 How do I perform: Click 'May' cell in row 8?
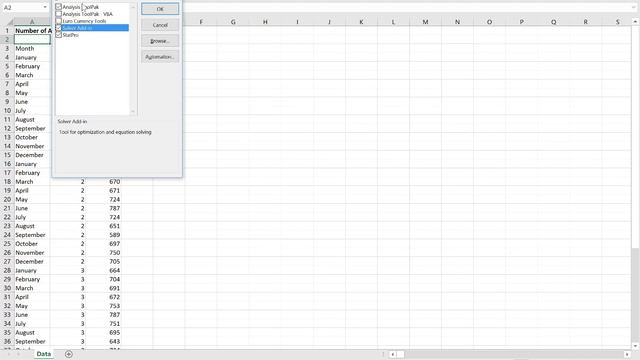[x=32, y=93]
